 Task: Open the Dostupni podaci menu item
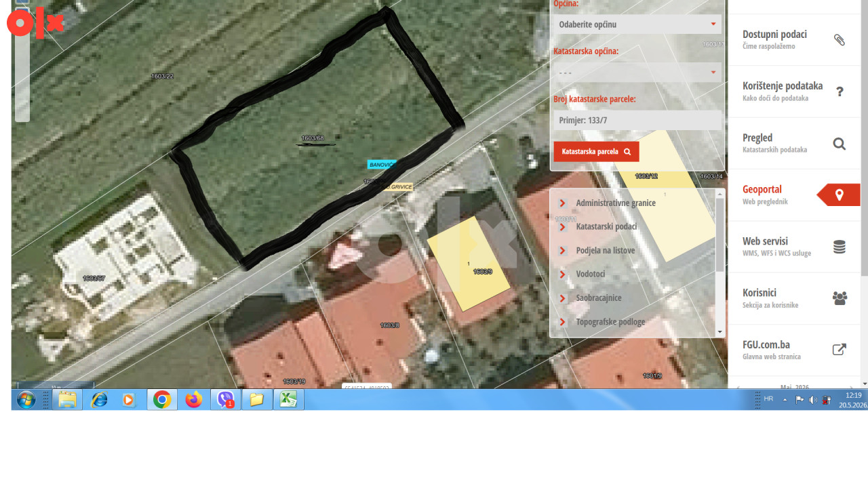794,40
